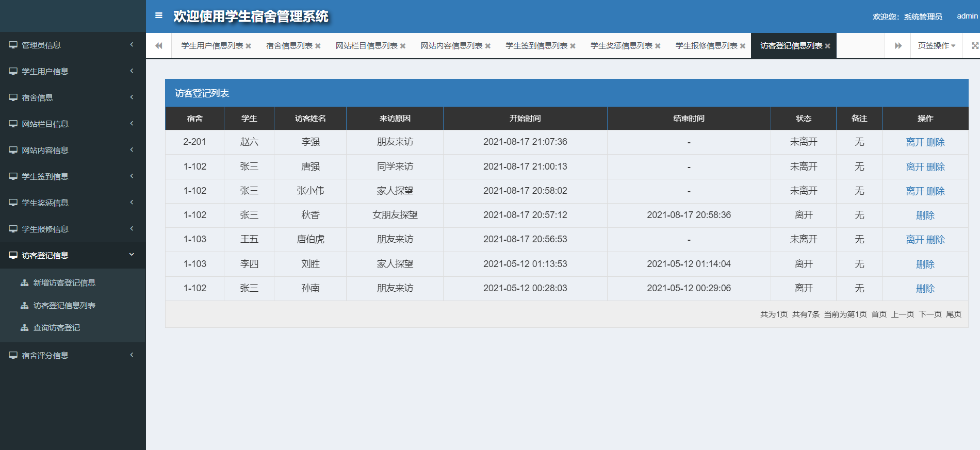
Task: Expand the 管理员信息 chevron
Action: tap(132, 45)
